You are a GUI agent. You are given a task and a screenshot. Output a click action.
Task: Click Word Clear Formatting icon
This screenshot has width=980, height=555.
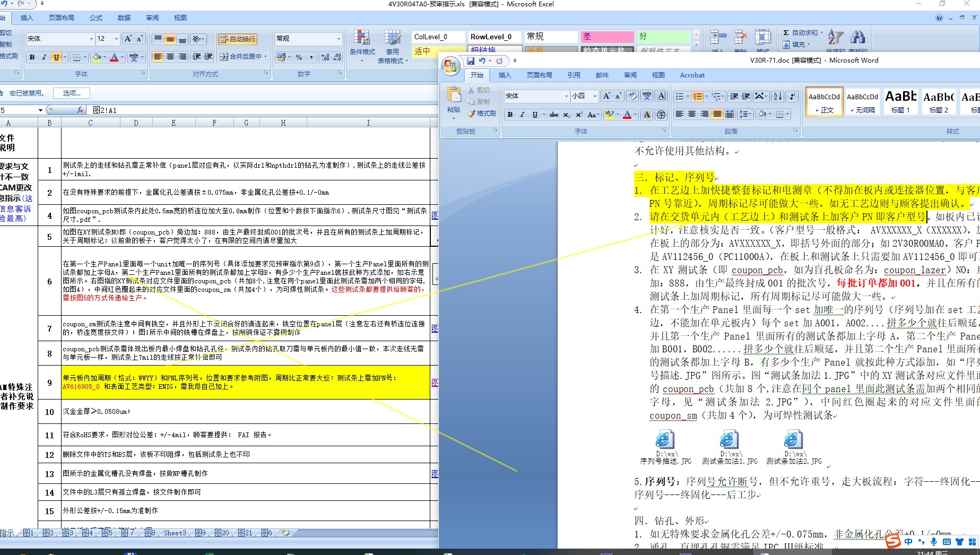pyautogui.click(x=632, y=96)
